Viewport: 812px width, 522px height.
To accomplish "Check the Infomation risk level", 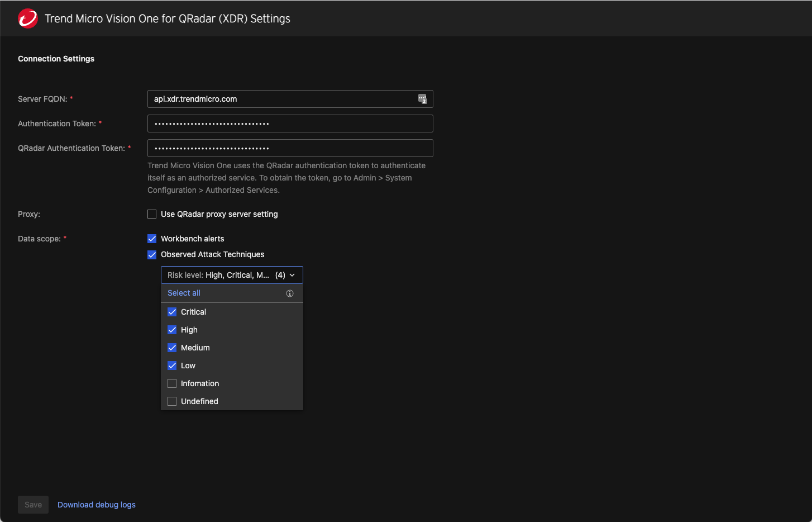I will coord(172,383).
